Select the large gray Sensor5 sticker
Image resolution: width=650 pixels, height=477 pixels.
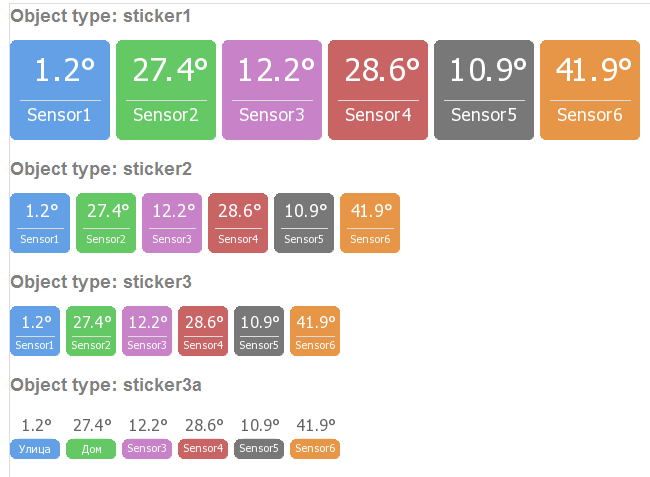[484, 89]
